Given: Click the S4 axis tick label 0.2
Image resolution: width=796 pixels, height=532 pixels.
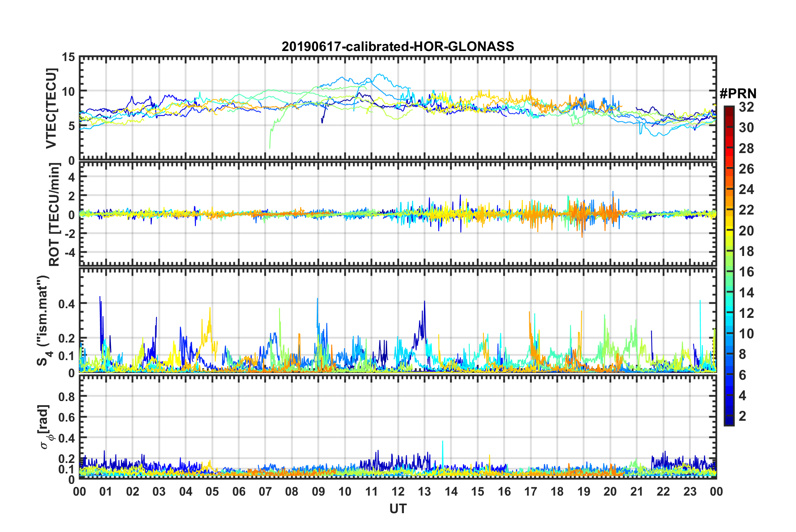Looking at the screenshot, I should (67, 338).
